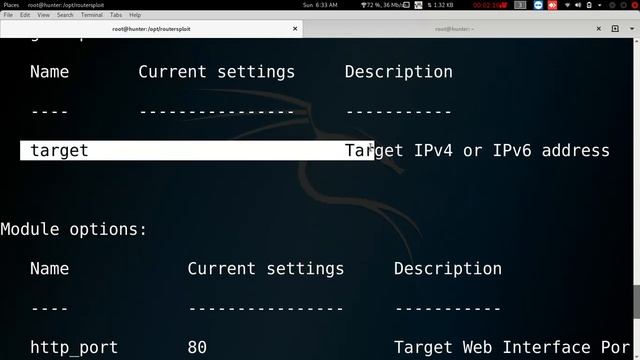
Task: Open the Places menu in top panel
Action: [x=11, y=5]
